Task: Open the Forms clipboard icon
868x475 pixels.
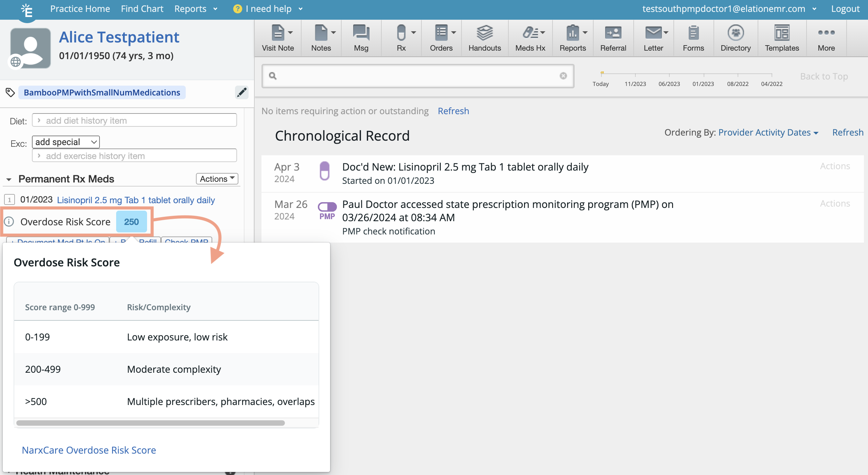Action: point(693,33)
